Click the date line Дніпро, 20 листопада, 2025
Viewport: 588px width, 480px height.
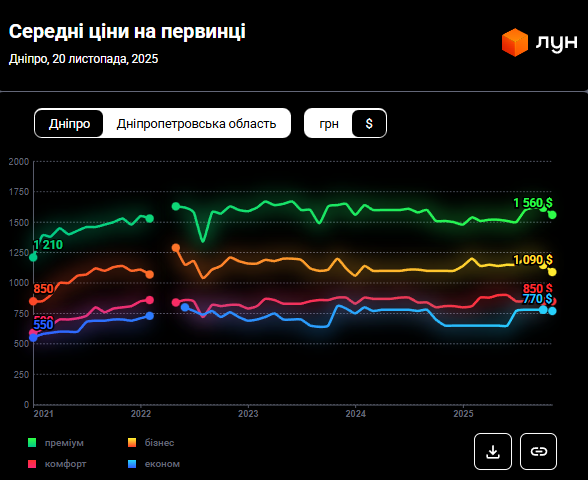pyautogui.click(x=83, y=59)
